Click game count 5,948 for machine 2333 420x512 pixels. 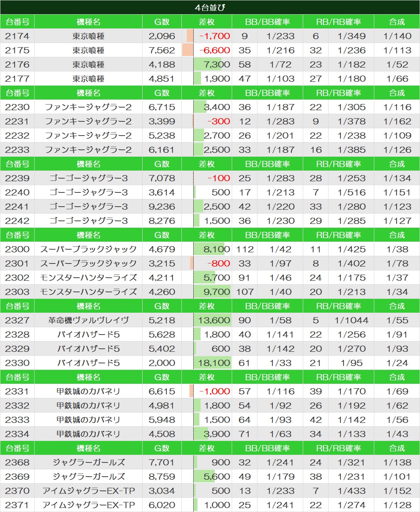click(162, 420)
